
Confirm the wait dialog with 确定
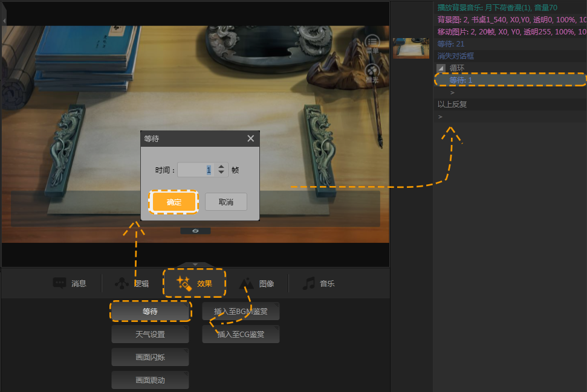pos(174,202)
